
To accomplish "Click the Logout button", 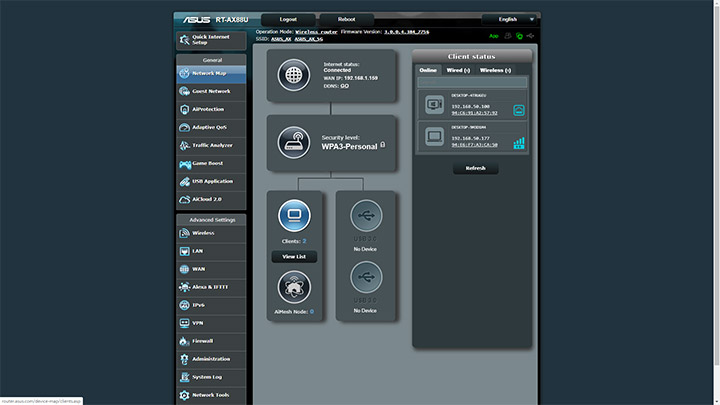I will point(288,19).
